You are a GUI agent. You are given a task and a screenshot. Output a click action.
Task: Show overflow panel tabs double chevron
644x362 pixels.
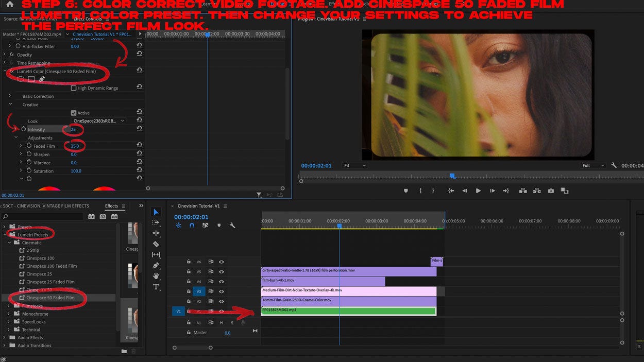(141, 206)
